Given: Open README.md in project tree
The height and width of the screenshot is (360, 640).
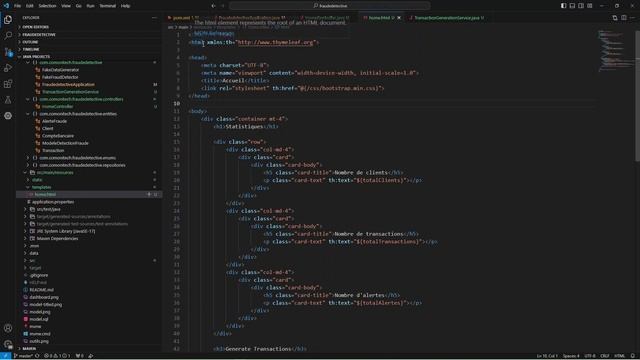Looking at the screenshot, I should coord(41,290).
